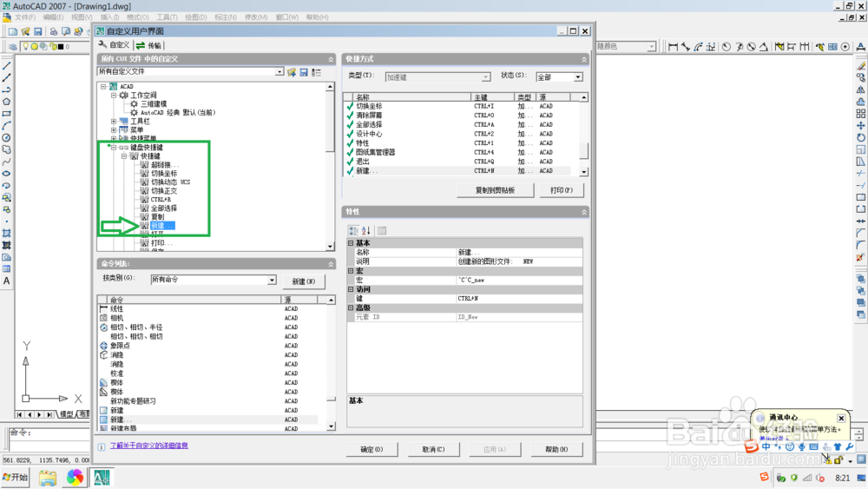Toggle checkmark for 全部选择 shortcut row
The height and width of the screenshot is (489, 868).
(x=349, y=124)
